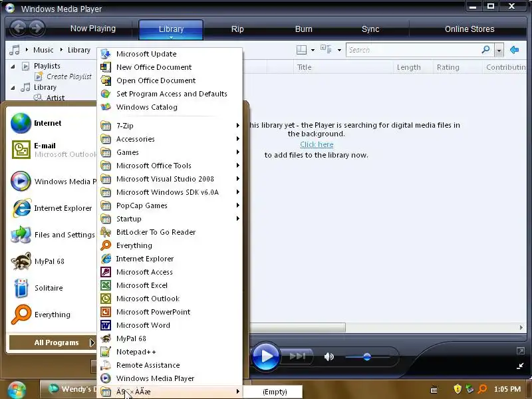This screenshot has height=399, width=532.
Task: Click the All Programs button
Action: [x=53, y=342]
